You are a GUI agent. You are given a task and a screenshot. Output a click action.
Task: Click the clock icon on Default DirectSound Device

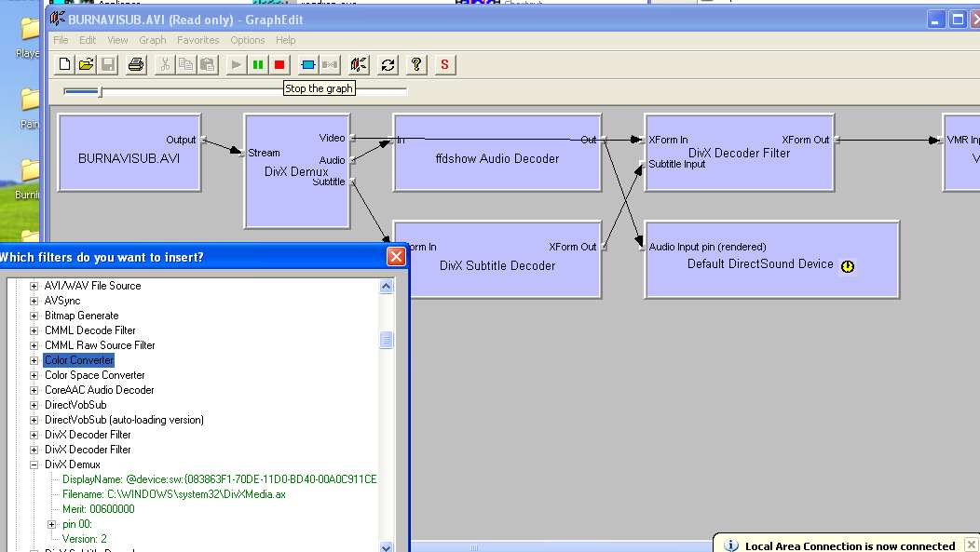coord(848,266)
